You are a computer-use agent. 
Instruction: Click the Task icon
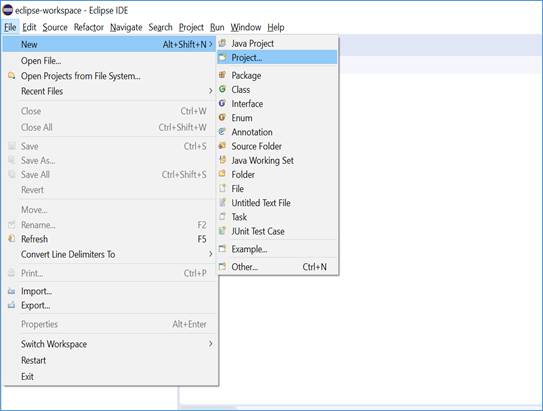click(222, 217)
